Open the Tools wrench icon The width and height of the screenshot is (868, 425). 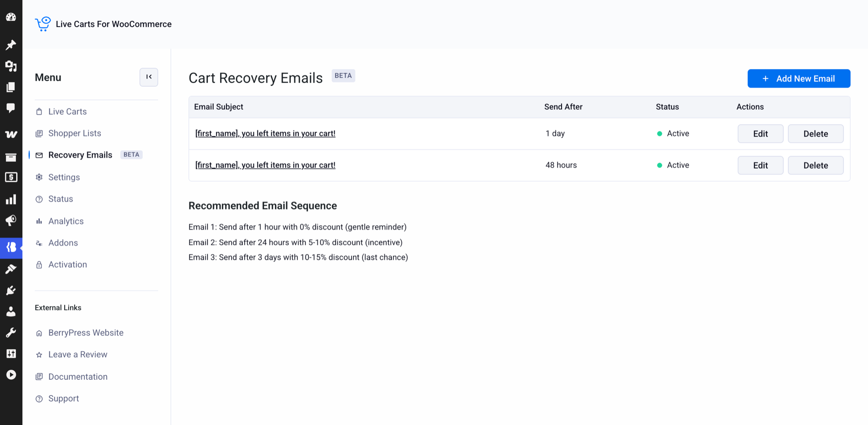click(x=11, y=333)
